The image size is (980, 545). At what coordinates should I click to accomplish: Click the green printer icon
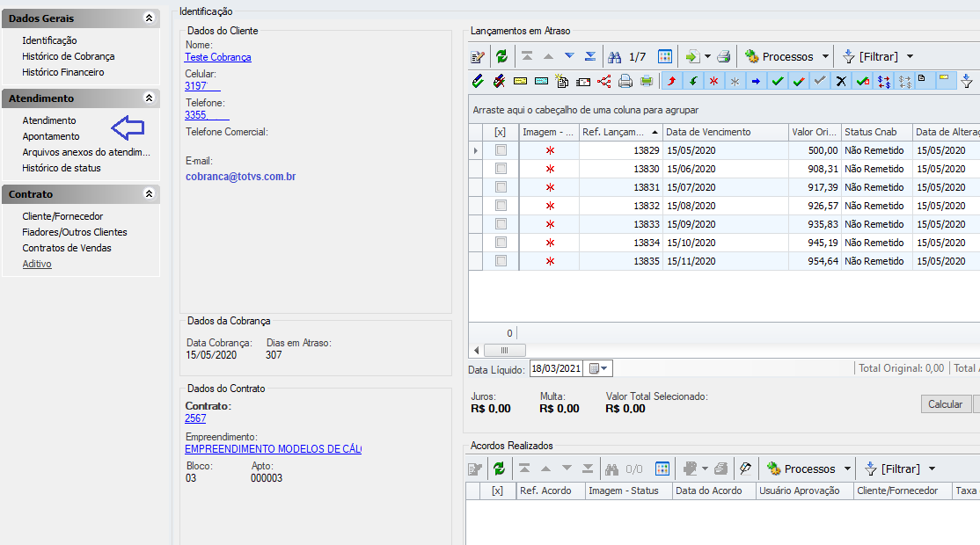[x=647, y=81]
